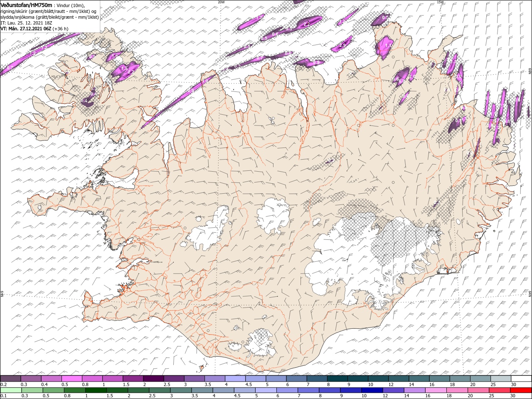Pick bottom-row deep blue swatch between 10 and 12

click(372, 390)
